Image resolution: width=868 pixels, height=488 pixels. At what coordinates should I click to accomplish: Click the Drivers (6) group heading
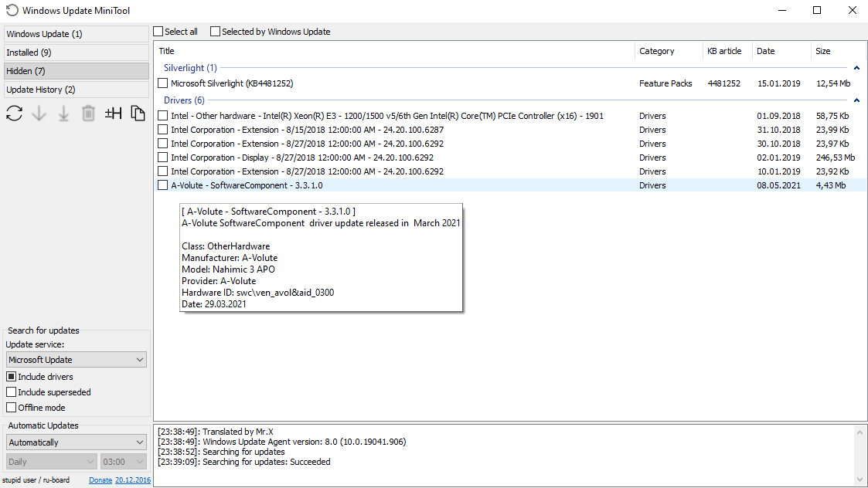(x=184, y=100)
